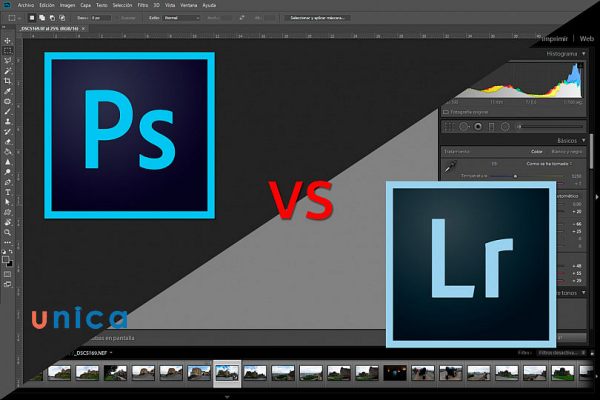
Task: Select Lightroom graduated filter tool
Action: click(492, 126)
